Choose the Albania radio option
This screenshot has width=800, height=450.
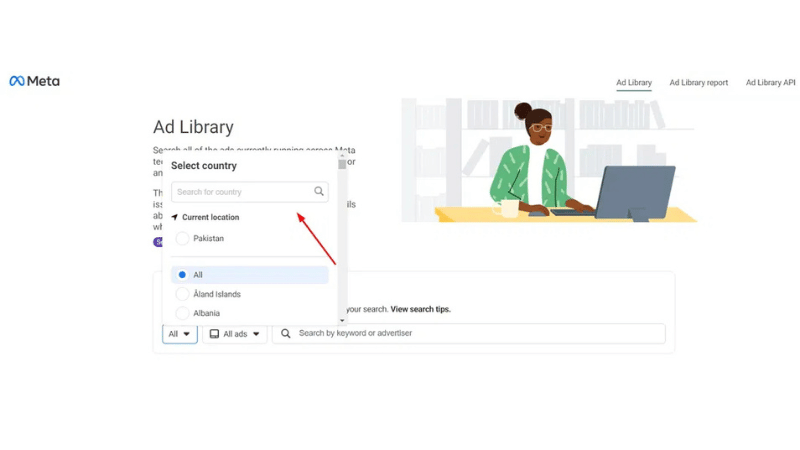pyautogui.click(x=182, y=313)
